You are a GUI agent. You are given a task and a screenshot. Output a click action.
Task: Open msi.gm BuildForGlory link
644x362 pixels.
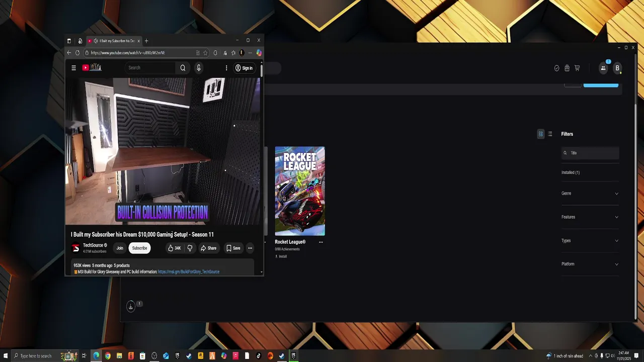[189, 272]
